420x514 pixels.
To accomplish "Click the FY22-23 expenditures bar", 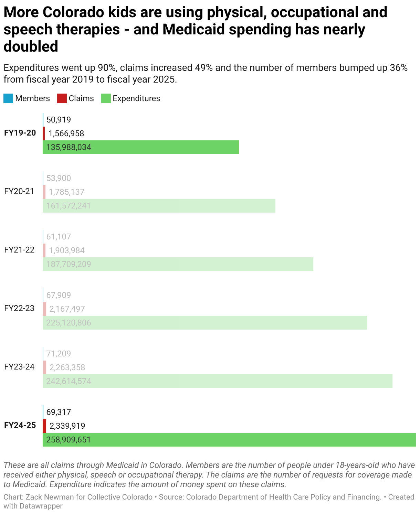I will click(x=204, y=323).
